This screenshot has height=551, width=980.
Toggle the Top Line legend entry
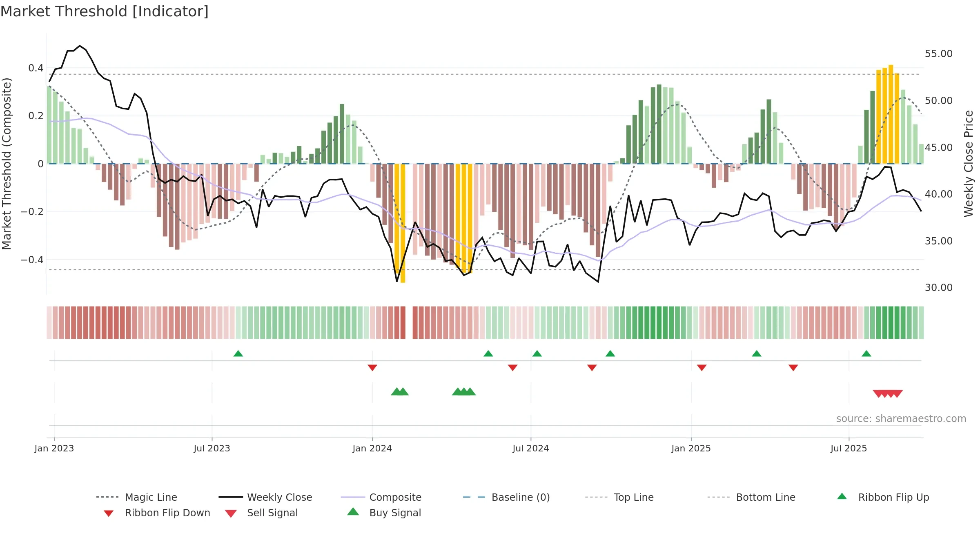[x=619, y=497]
